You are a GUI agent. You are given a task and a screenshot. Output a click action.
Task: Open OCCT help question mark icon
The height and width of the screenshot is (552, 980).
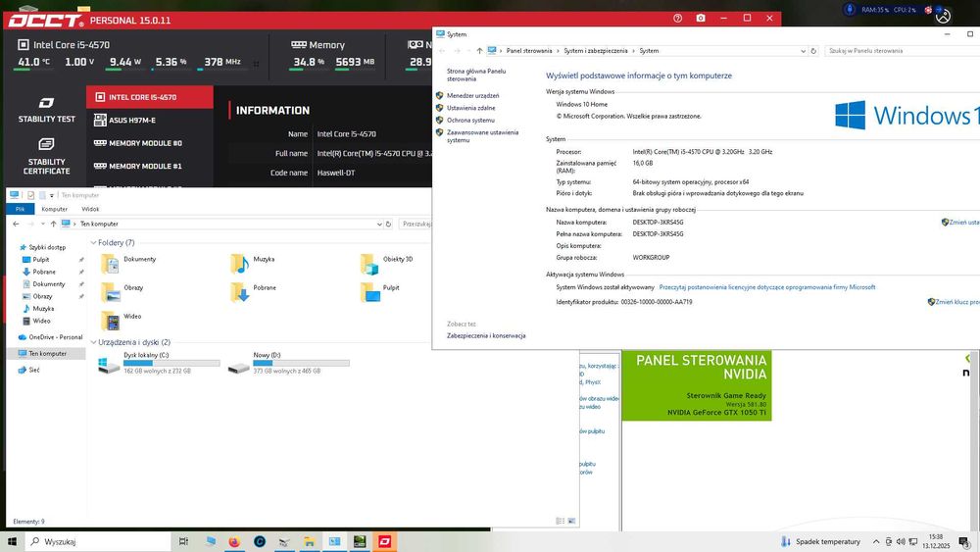[x=677, y=18]
